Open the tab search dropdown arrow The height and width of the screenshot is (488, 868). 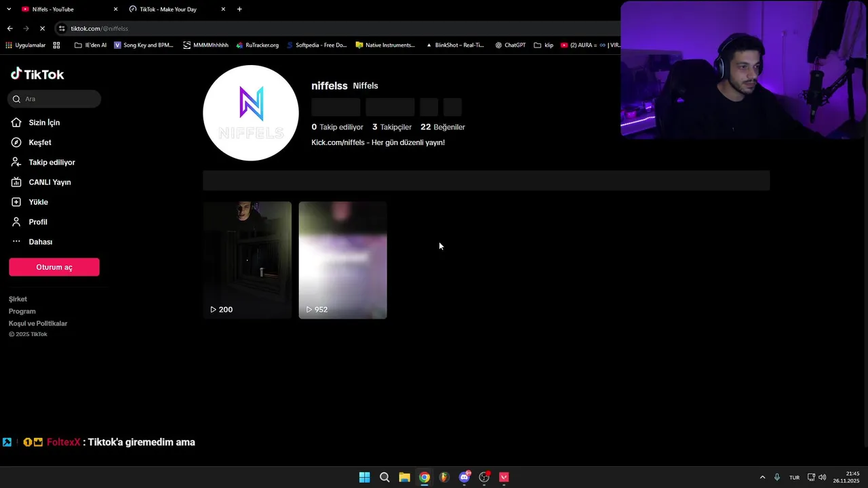(9, 9)
